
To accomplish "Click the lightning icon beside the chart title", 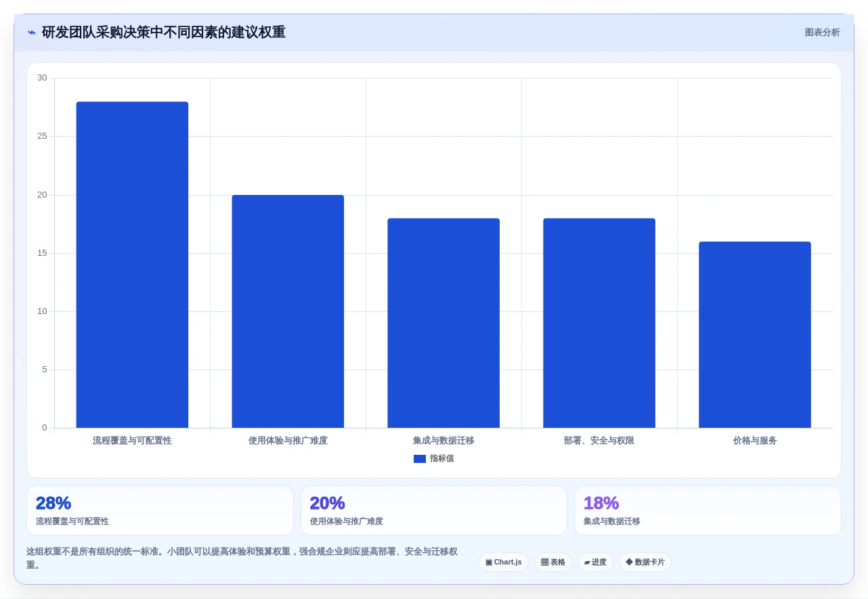I will click(x=32, y=32).
